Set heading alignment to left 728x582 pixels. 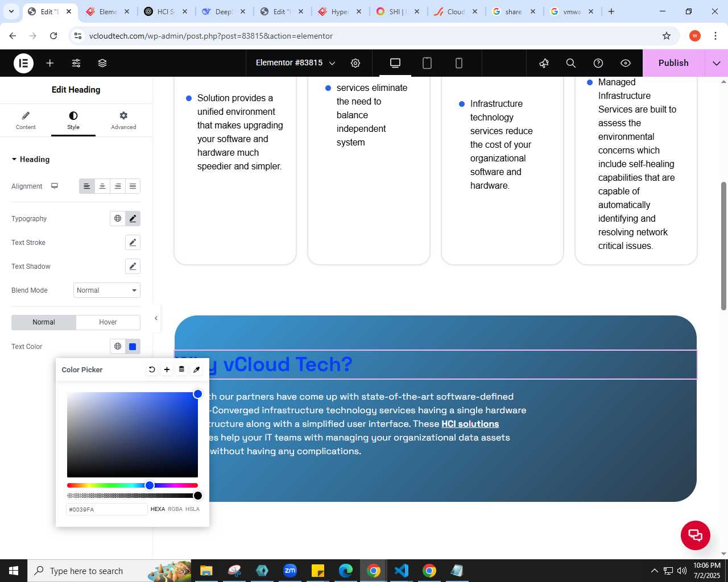87,186
